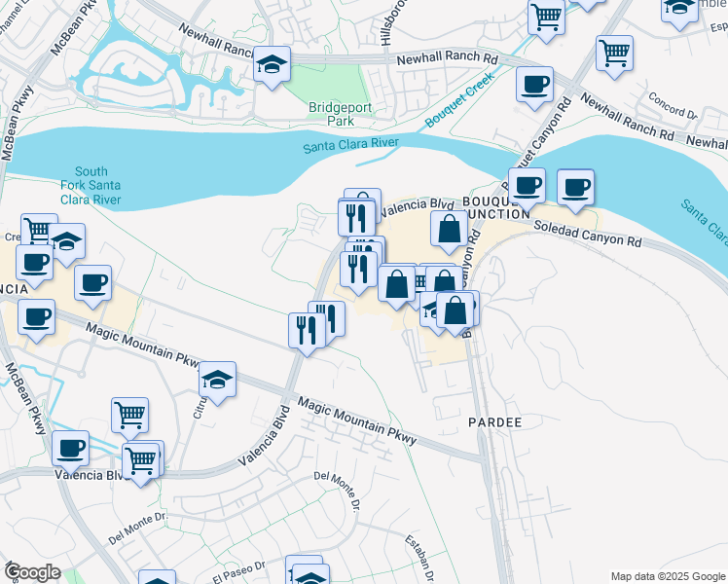The image size is (728, 584).
Task: Click the school marker at the far left
Action: (x=66, y=241)
